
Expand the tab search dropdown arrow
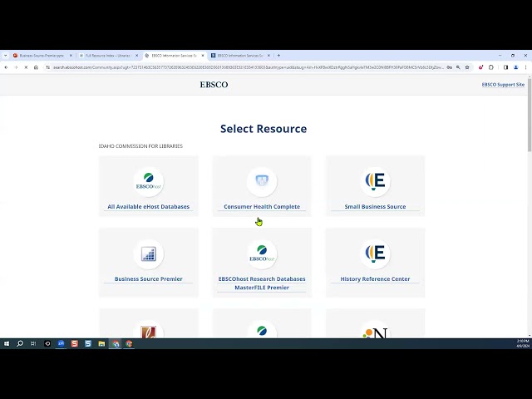[6, 56]
